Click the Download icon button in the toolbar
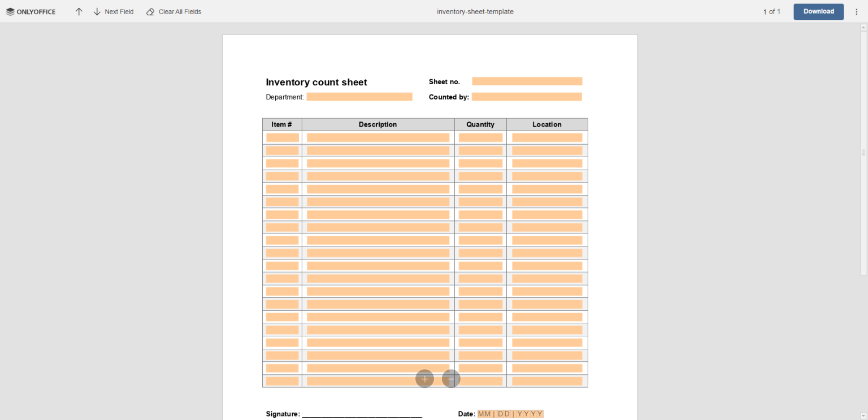 (818, 11)
